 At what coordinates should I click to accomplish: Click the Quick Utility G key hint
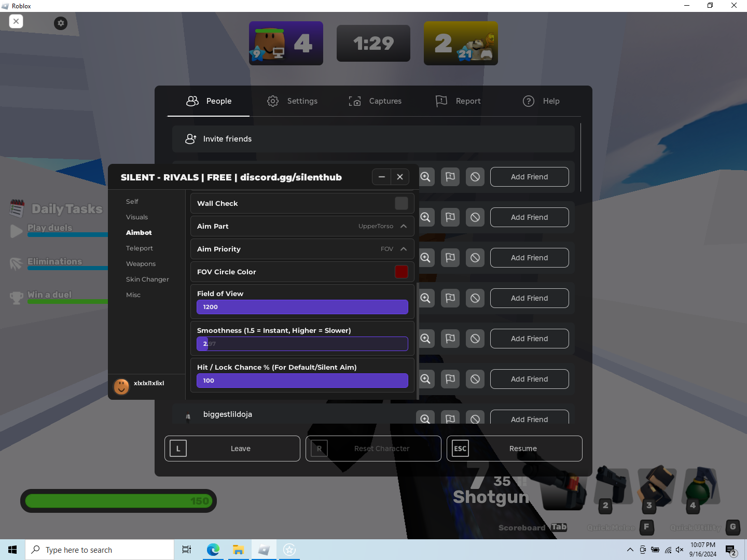(x=705, y=527)
